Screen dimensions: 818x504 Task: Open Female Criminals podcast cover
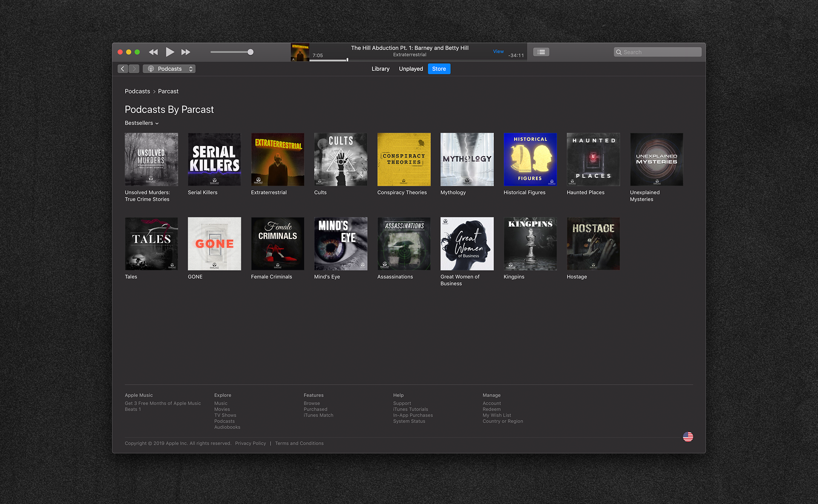277,243
